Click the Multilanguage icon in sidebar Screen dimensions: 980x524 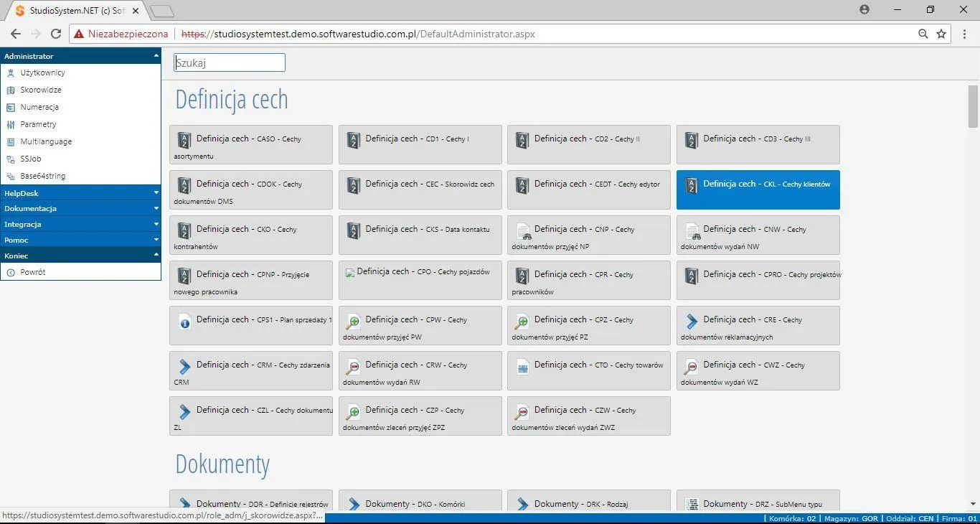[x=11, y=141]
